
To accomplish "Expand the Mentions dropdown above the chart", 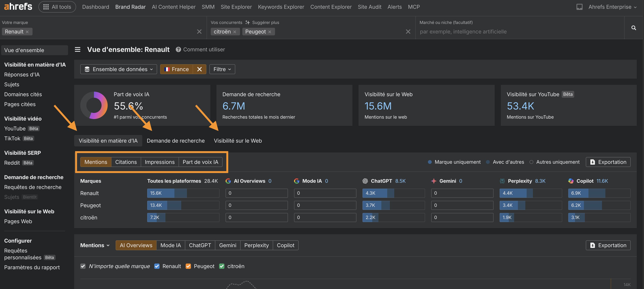I will (x=95, y=245).
